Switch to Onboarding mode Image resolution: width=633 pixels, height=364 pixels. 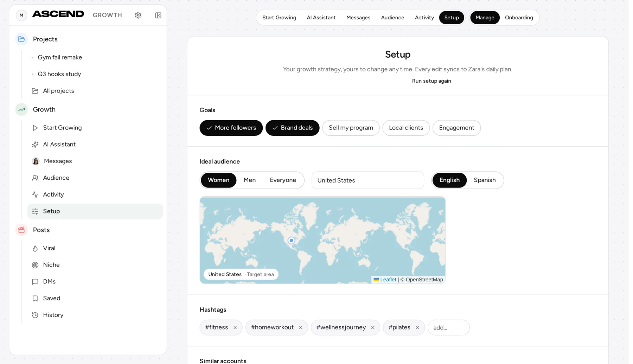[x=519, y=18]
